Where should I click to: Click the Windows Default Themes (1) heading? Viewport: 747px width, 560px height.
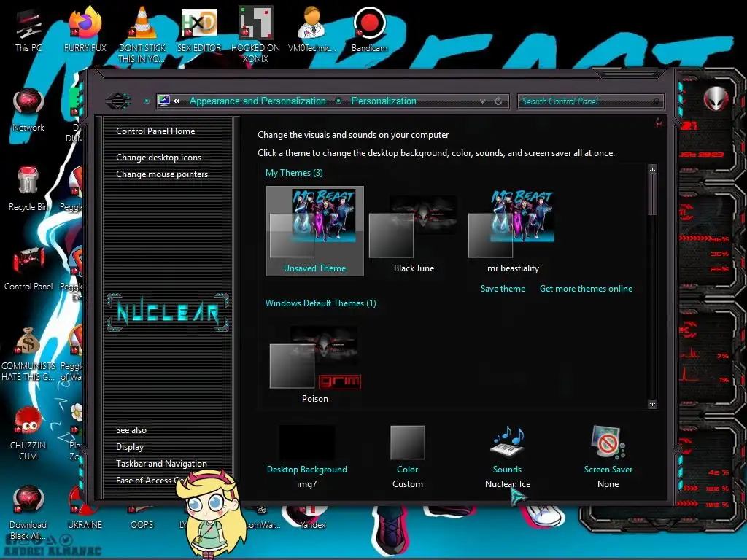tap(321, 303)
